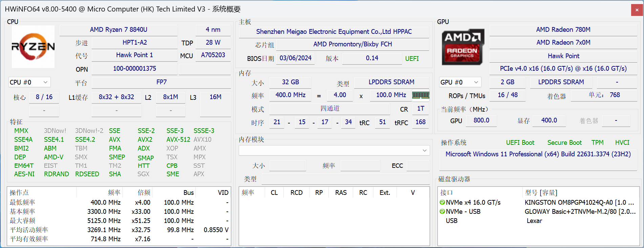The height and width of the screenshot is (248, 644).
Task: Click the Ryzen CPU logo image
Action: [33, 47]
